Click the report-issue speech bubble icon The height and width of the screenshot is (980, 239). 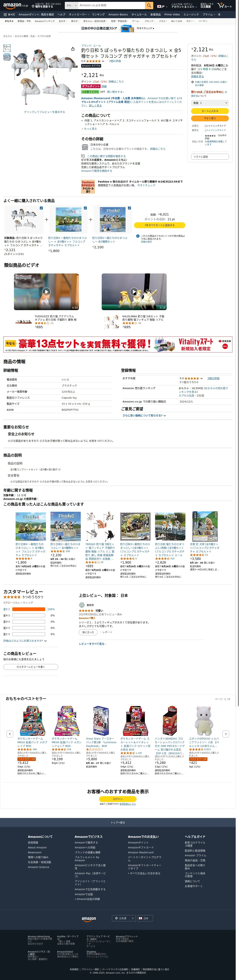[83, 156]
